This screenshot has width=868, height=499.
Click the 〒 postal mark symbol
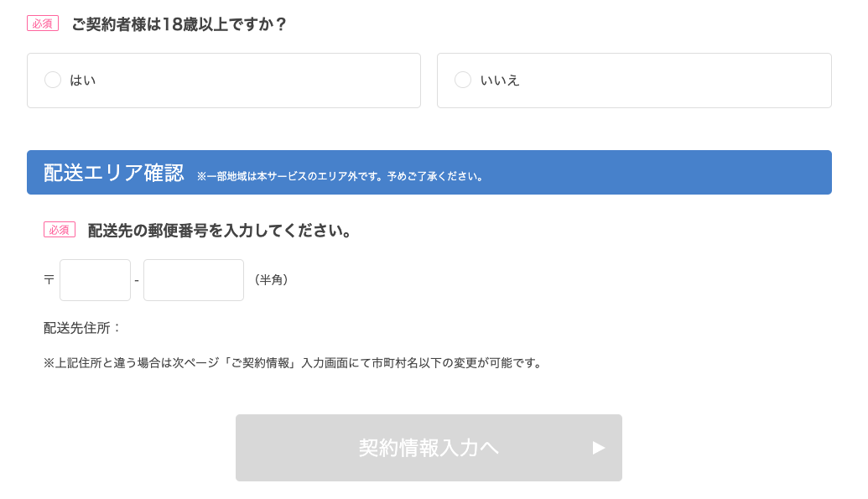tap(49, 279)
